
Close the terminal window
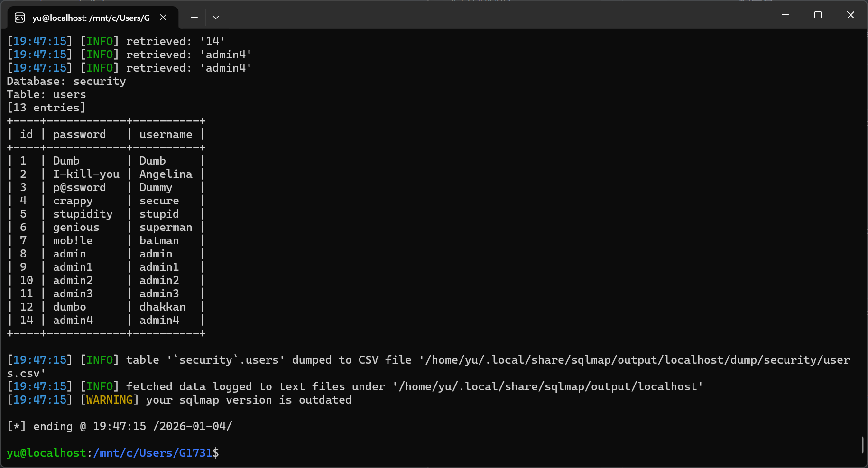tap(850, 15)
